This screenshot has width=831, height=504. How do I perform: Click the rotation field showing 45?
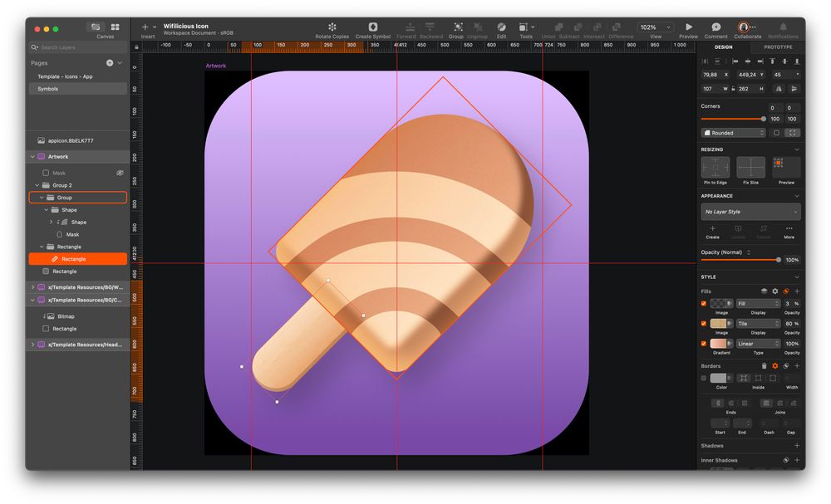[x=786, y=75]
